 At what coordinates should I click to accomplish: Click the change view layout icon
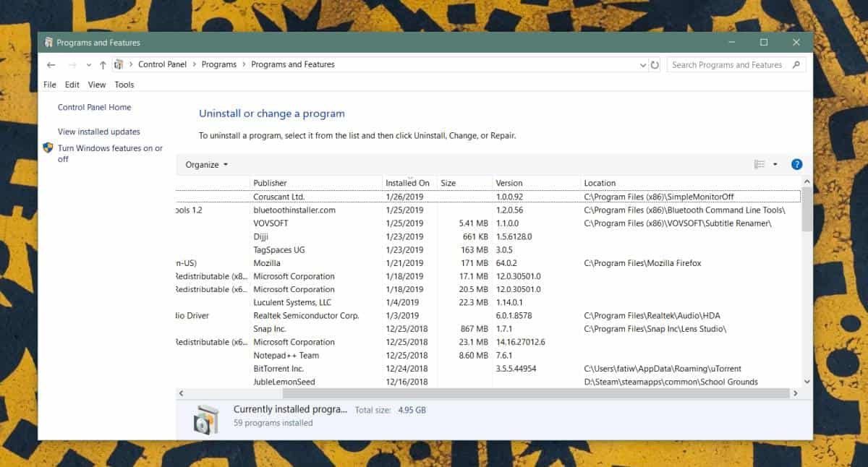[759, 165]
